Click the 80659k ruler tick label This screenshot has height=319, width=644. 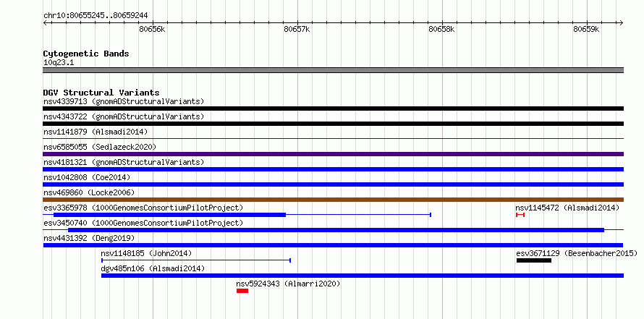click(587, 29)
